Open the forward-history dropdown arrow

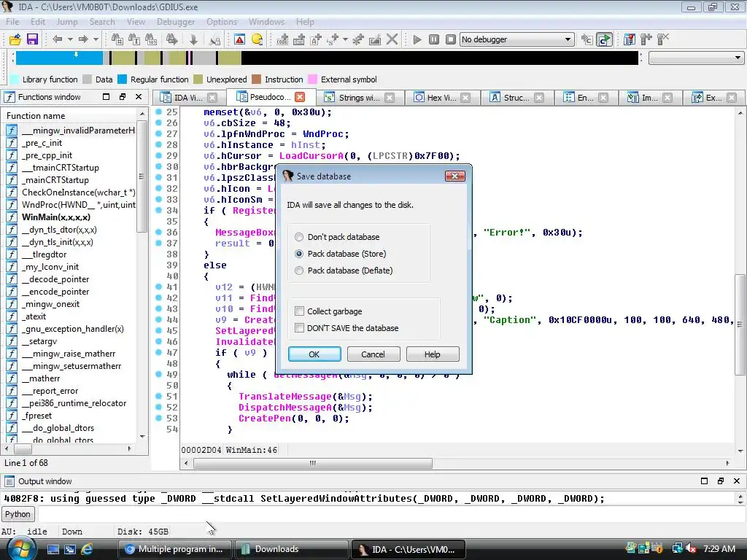click(x=96, y=39)
